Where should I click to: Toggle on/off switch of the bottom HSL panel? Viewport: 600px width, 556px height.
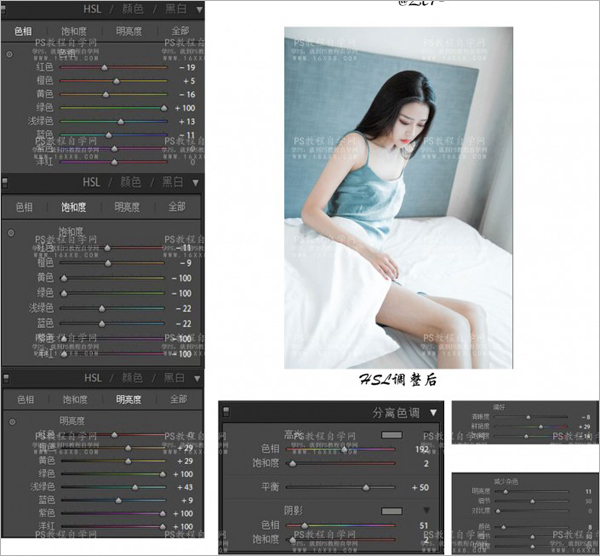tap(6, 378)
